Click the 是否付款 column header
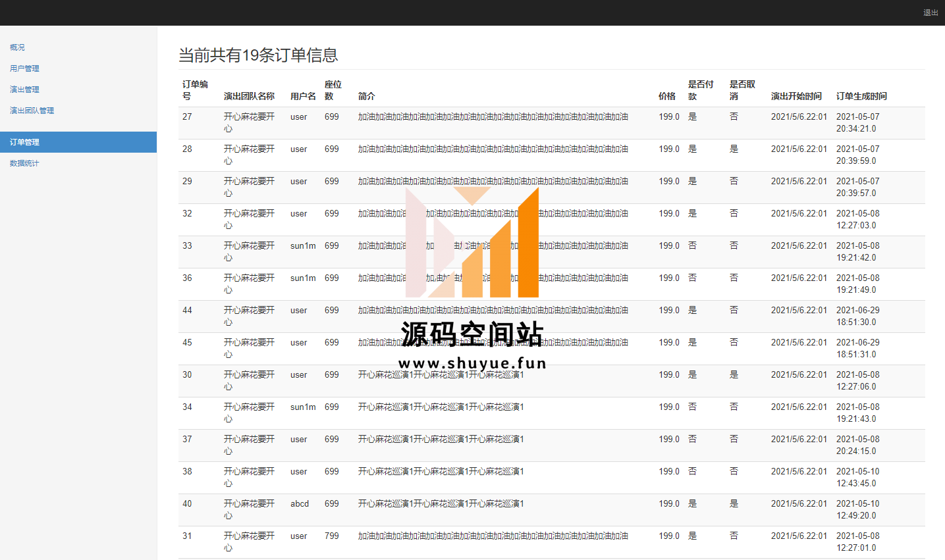Screen dimensions: 945x560 (700, 90)
